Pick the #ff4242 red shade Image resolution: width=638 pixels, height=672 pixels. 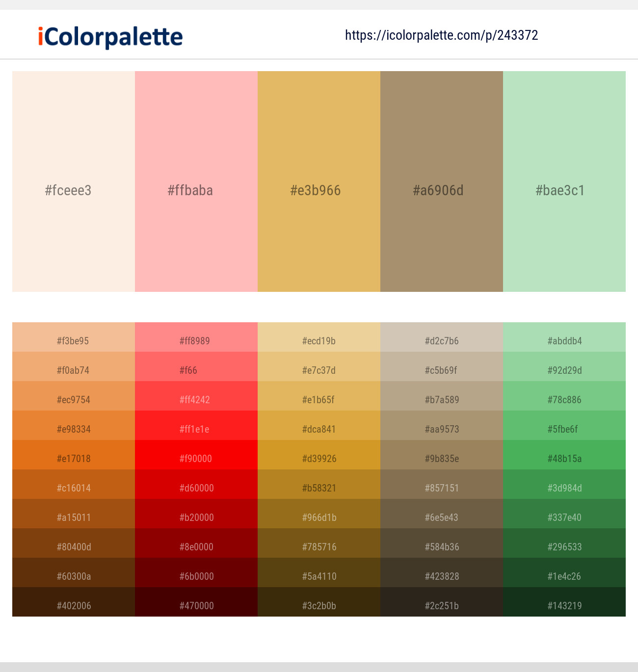[196, 396]
